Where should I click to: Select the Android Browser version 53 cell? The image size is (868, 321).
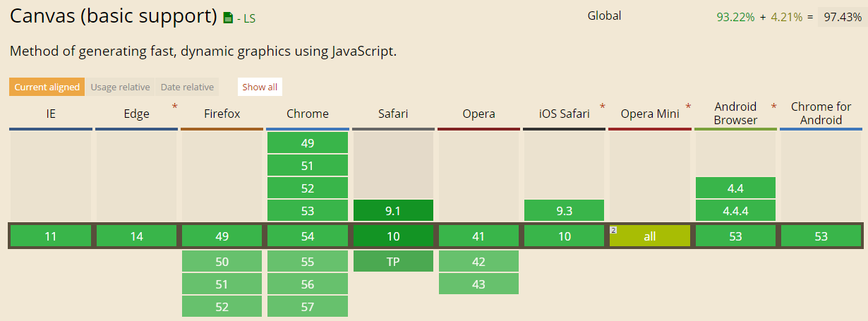pos(735,236)
